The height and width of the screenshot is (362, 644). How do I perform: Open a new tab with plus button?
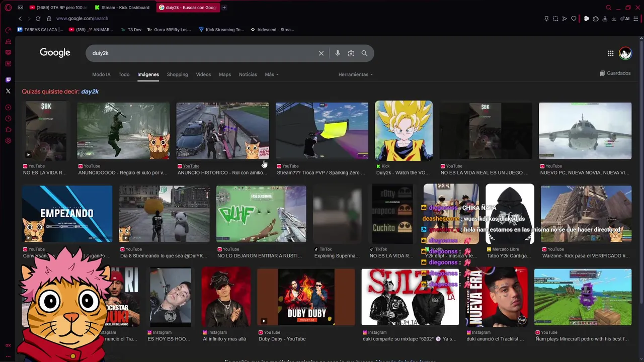tap(224, 8)
